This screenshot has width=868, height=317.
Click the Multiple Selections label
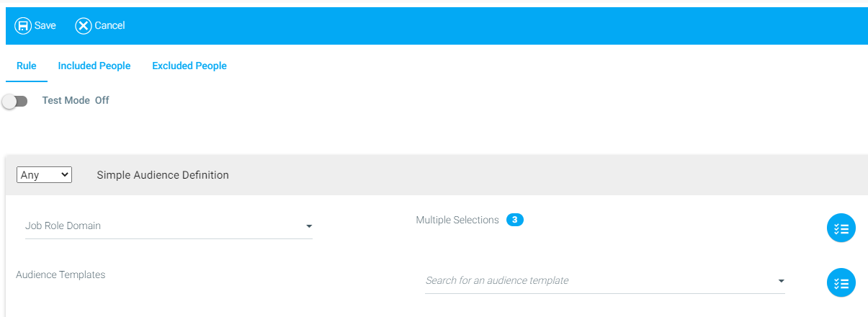coord(457,220)
